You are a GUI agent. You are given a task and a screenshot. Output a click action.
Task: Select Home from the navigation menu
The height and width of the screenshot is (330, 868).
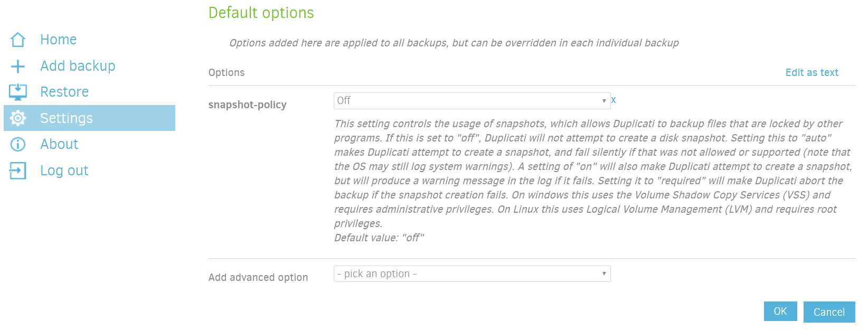pos(58,39)
